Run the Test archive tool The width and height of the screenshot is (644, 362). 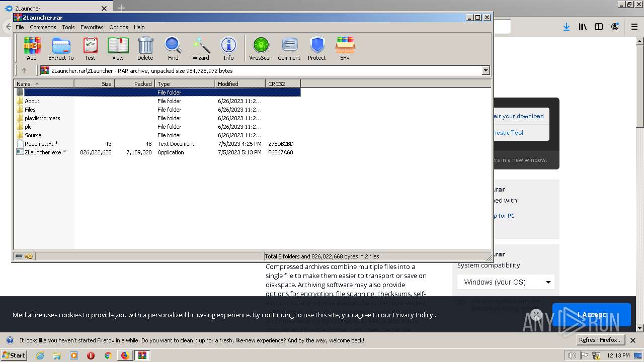tap(90, 49)
